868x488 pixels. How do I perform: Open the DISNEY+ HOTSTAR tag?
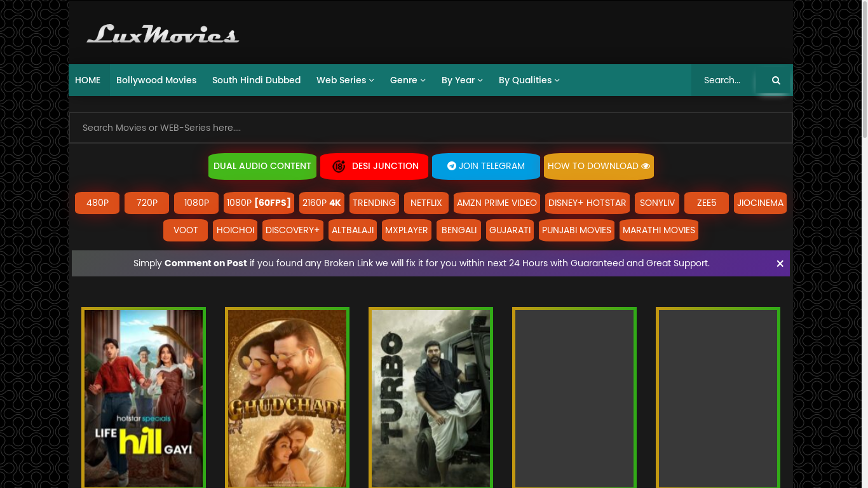[x=587, y=203]
